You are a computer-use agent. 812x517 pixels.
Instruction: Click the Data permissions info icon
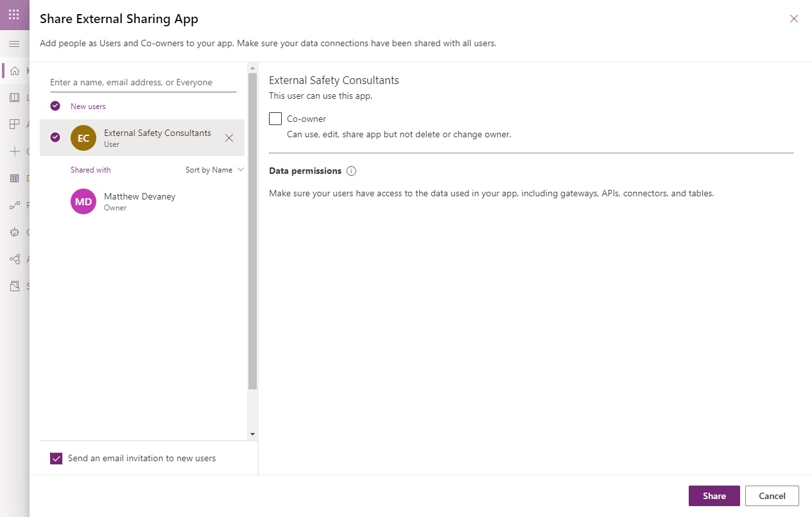click(351, 171)
